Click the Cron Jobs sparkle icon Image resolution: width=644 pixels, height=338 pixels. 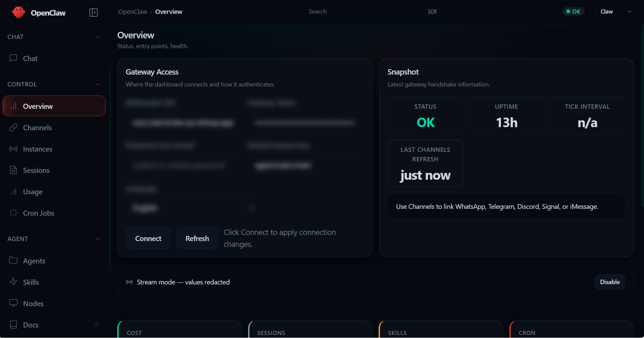13,213
